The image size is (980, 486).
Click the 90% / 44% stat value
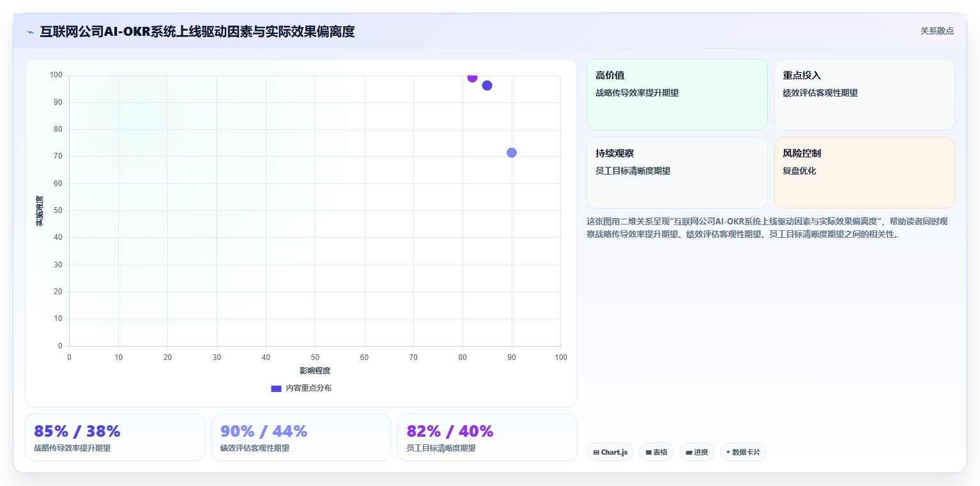264,431
